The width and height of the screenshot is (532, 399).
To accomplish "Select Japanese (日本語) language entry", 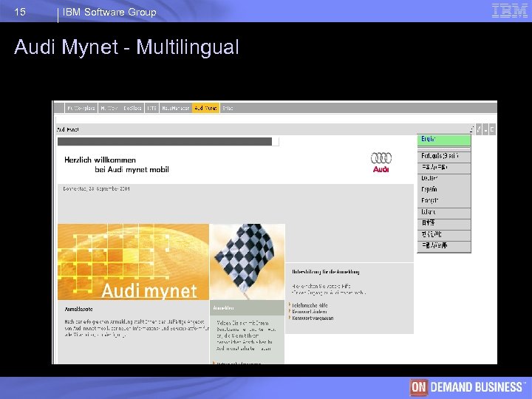I will click(444, 223).
